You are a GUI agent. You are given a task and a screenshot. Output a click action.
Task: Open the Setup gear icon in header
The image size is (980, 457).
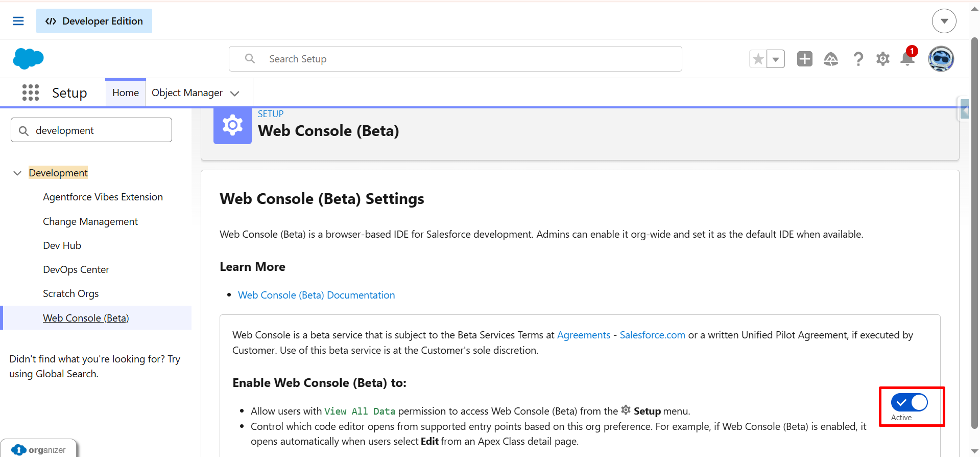tap(882, 59)
